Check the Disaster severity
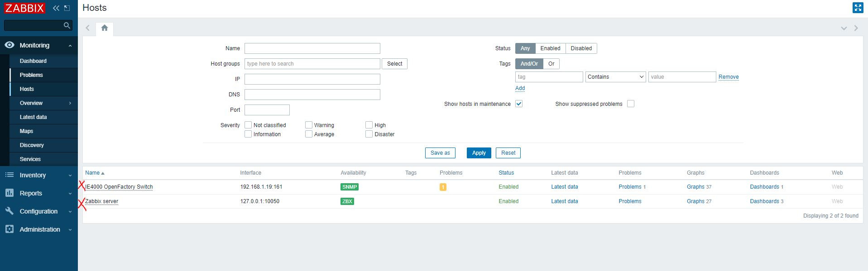This screenshot has width=868, height=271. coord(369,134)
